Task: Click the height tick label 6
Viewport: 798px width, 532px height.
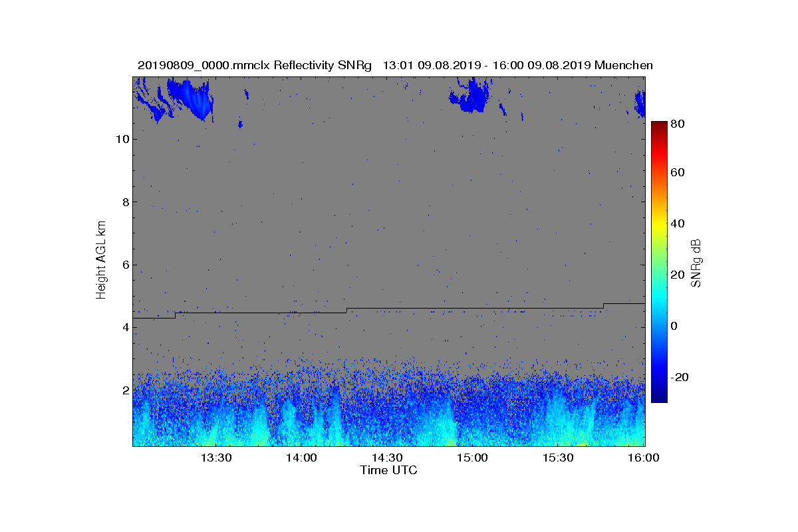Action: pyautogui.click(x=124, y=265)
